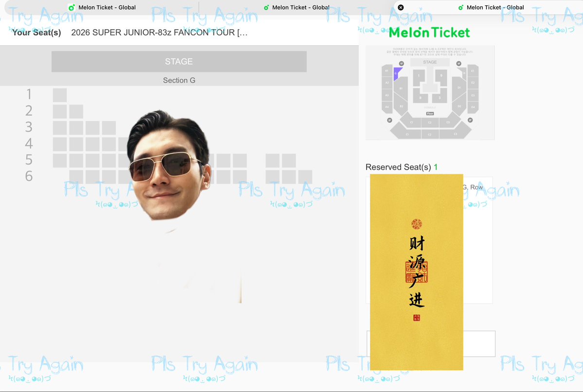Click the green Melon Ticket logo
This screenshot has width=583, height=392.
coord(429,33)
